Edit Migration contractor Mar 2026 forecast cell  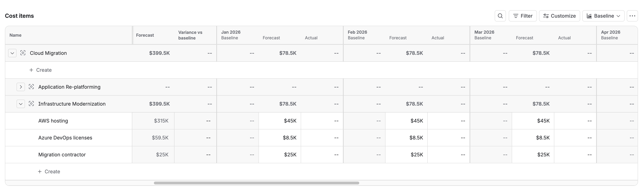coord(533,155)
